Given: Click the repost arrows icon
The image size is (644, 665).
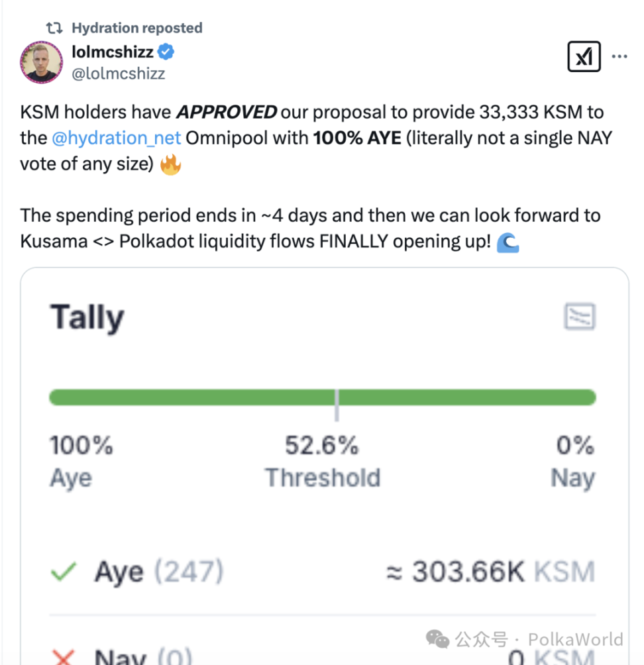Looking at the screenshot, I should point(54,28).
